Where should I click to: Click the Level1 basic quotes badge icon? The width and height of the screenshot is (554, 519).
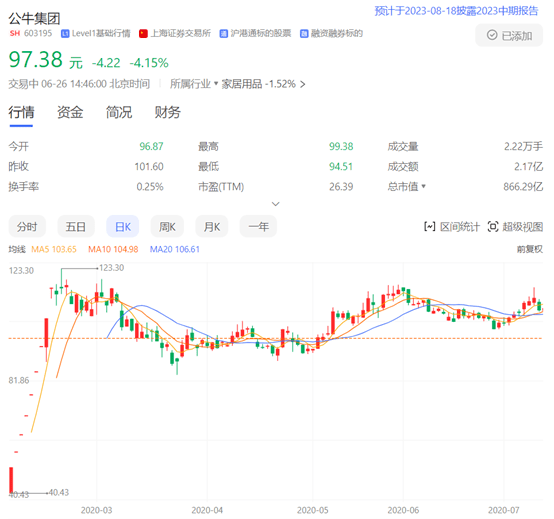[65, 34]
